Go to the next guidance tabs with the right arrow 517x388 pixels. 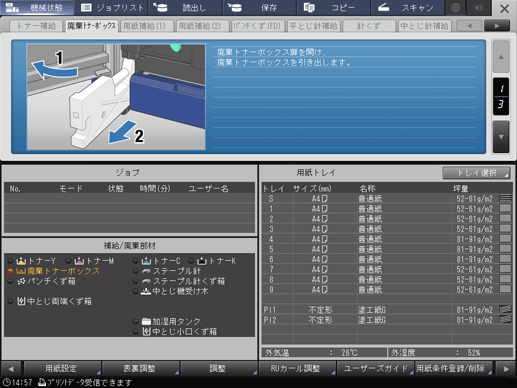point(497,26)
